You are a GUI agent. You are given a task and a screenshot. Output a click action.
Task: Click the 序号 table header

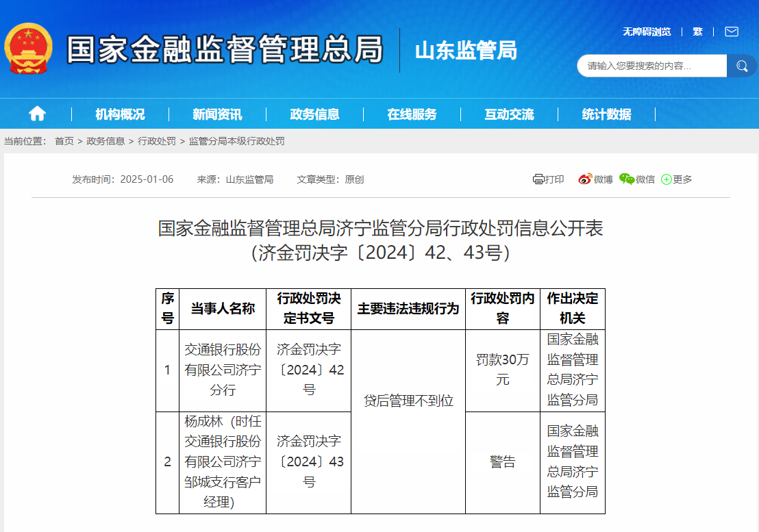click(x=167, y=309)
